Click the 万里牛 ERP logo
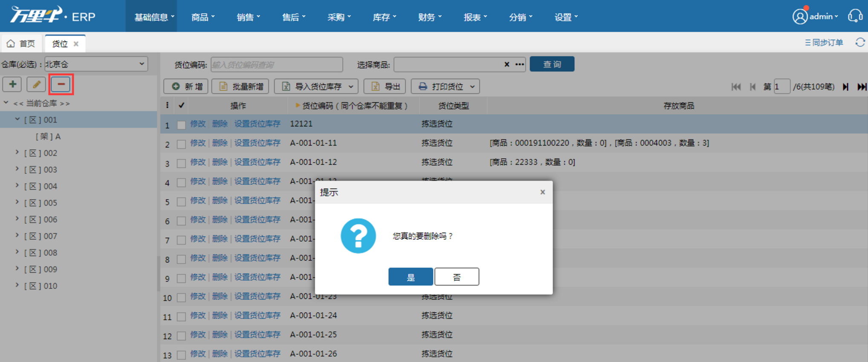Image resolution: width=868 pixels, height=362 pixels. (x=53, y=15)
